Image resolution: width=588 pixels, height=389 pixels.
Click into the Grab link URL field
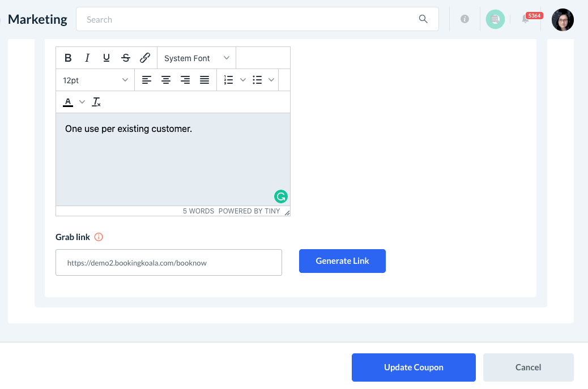point(169,263)
